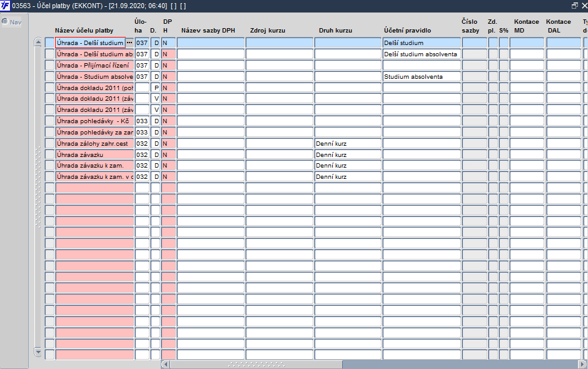Click the Název účelu platby column header
Image resolution: width=588 pixels, height=369 pixels.
(x=84, y=31)
